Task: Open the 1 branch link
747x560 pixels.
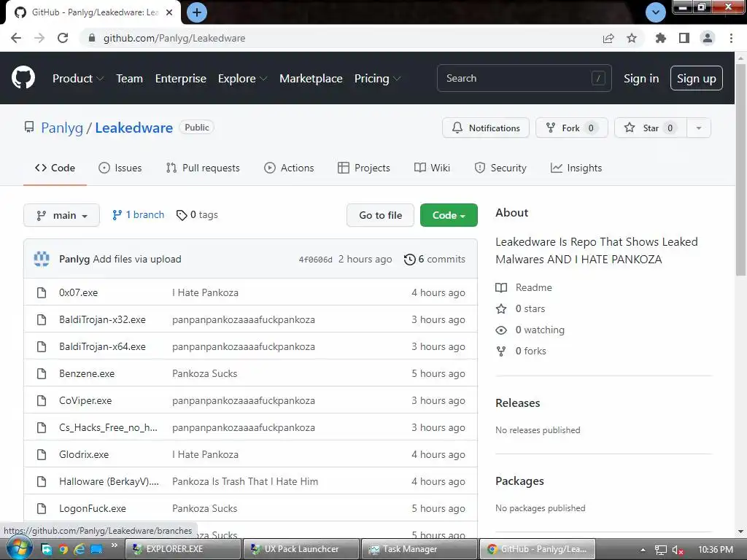Action: coord(138,215)
